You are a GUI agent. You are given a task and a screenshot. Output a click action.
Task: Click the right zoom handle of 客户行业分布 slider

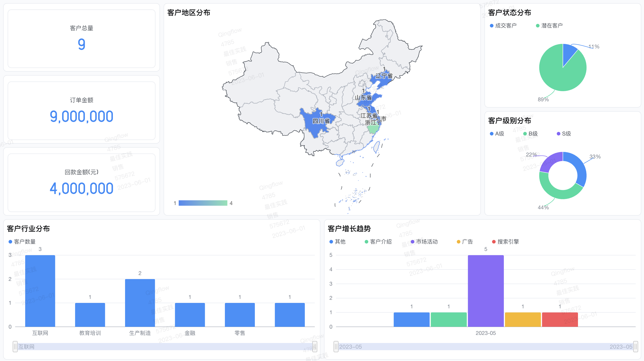point(315,347)
